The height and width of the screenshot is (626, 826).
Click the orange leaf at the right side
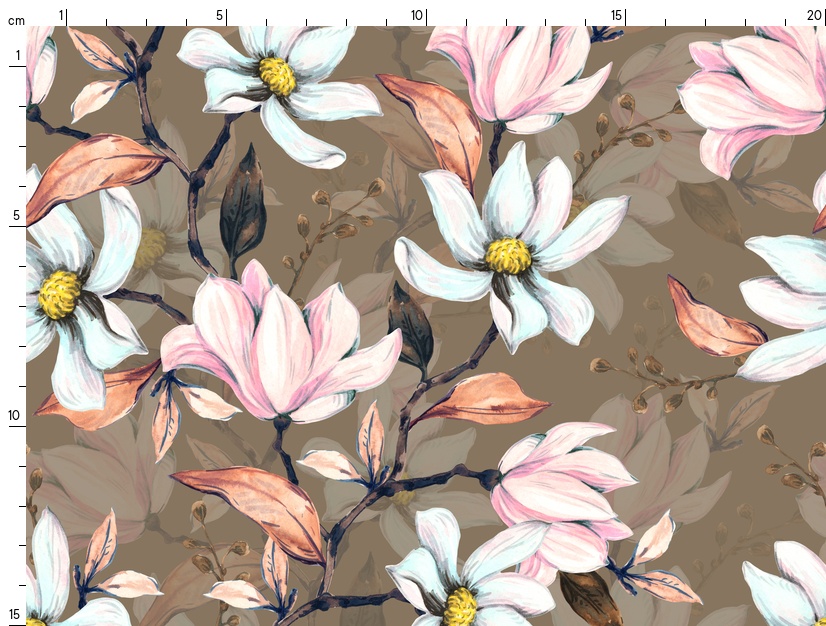(x=710, y=322)
